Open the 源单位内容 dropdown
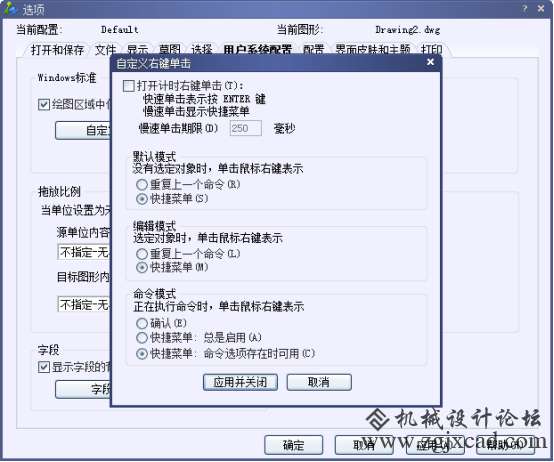The height and width of the screenshot is (462, 554). [84, 253]
